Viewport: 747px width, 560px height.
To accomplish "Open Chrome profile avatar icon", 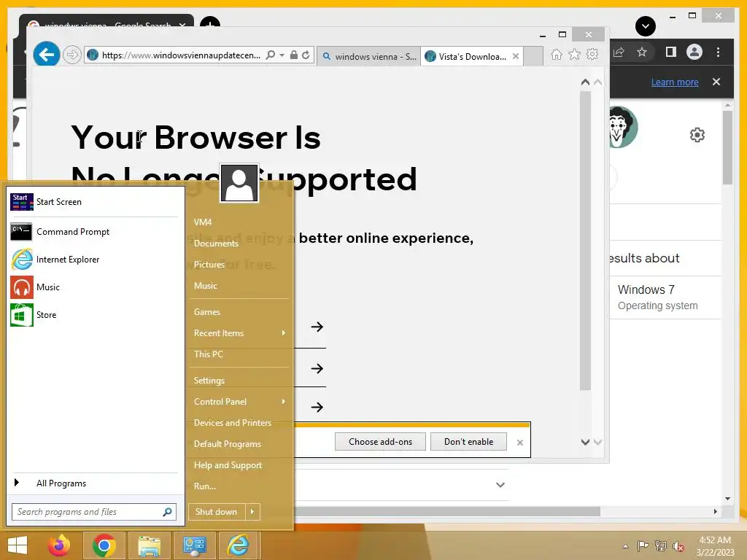I will [694, 52].
